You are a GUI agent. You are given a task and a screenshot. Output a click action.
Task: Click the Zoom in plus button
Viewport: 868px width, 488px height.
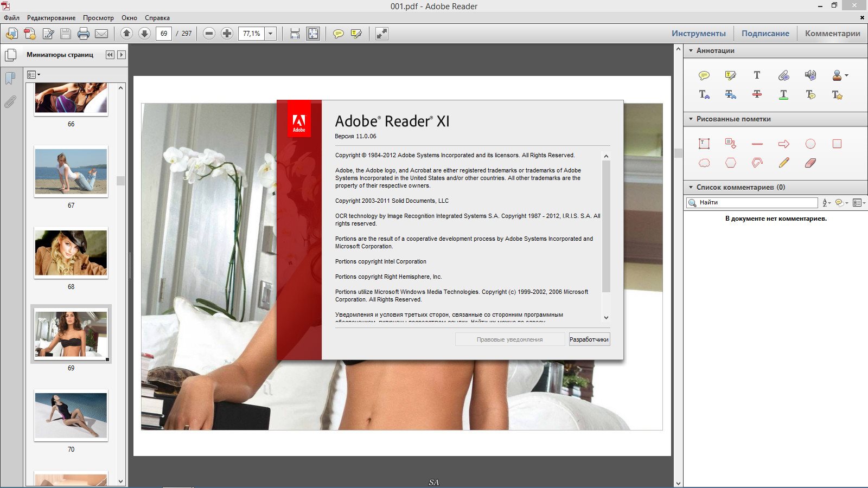click(x=227, y=34)
